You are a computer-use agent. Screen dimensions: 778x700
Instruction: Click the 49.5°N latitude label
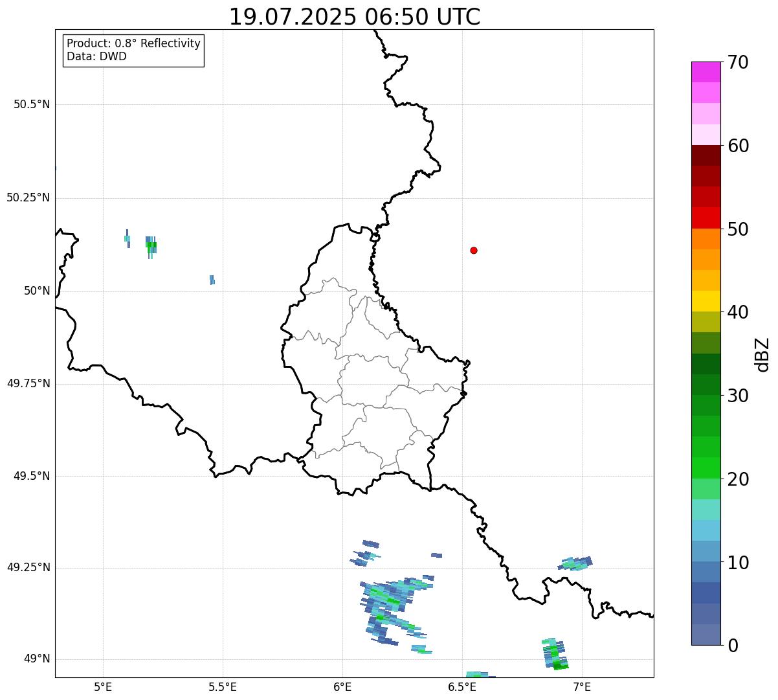pyautogui.click(x=32, y=476)
